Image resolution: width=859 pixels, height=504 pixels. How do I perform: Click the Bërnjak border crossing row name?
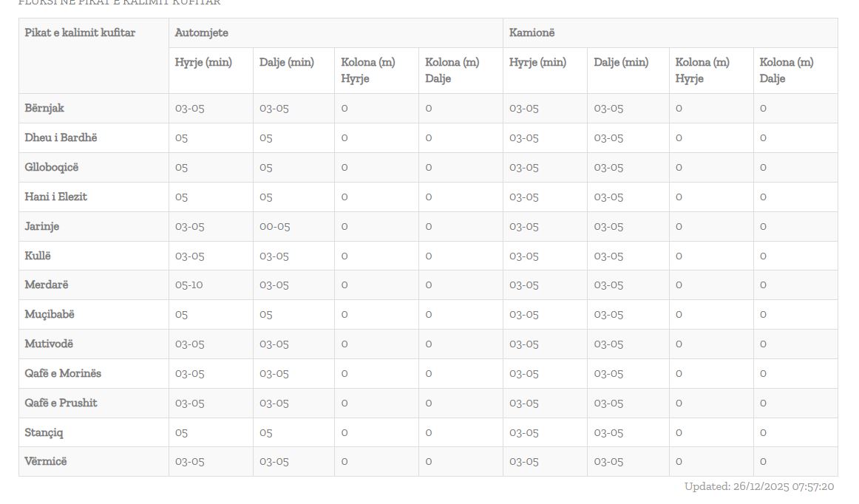(x=44, y=108)
